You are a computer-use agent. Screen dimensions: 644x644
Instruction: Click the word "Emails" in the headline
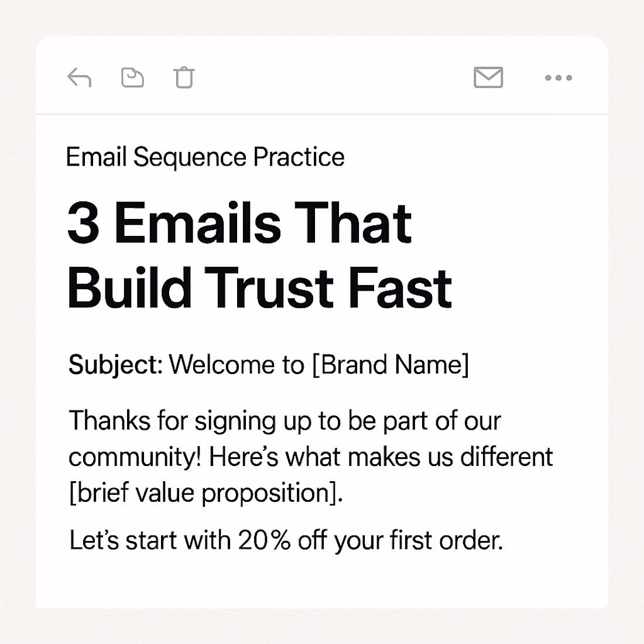198,223
